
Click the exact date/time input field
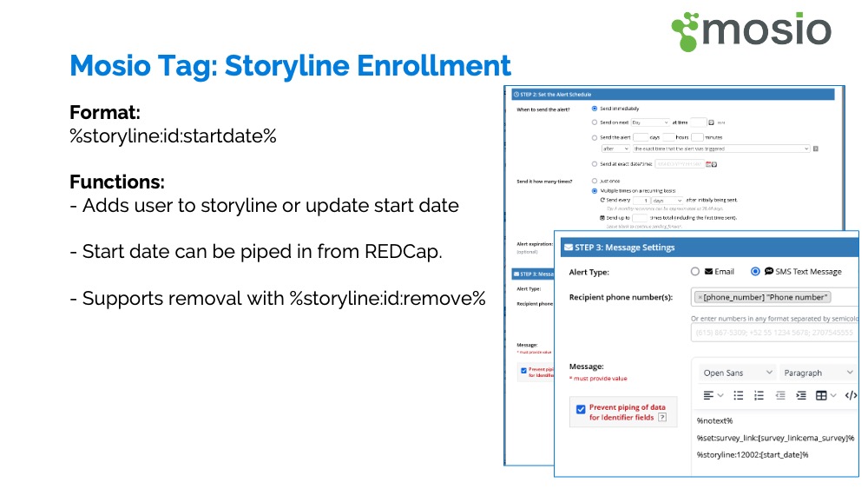coord(680,164)
